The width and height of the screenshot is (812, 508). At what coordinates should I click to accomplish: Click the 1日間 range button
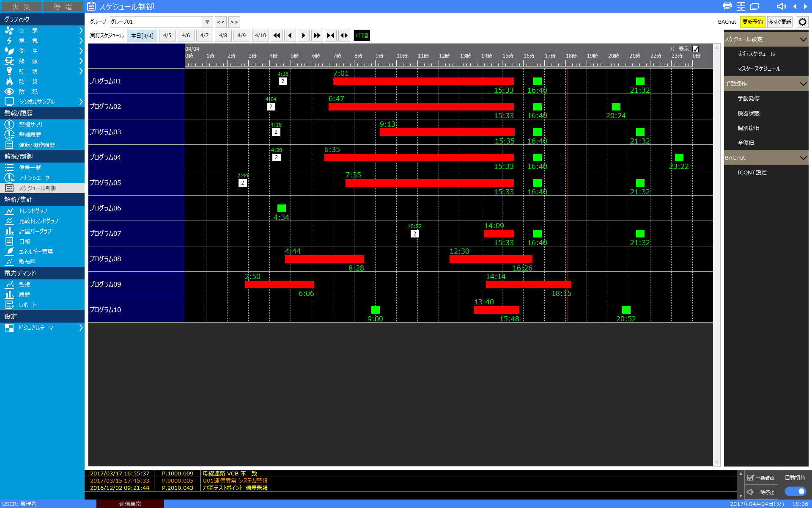tap(362, 36)
